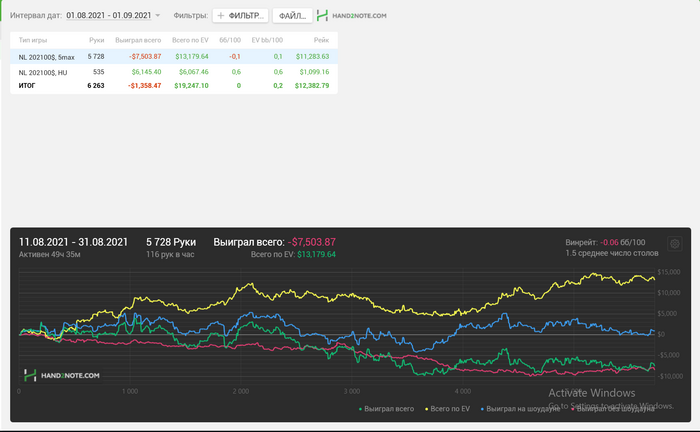Click the $15,000 axis label on graph
The width and height of the screenshot is (700, 432).
coord(669,272)
